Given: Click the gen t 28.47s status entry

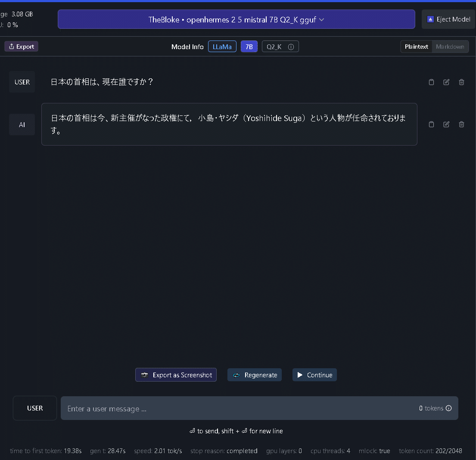Looking at the screenshot, I should [108, 451].
